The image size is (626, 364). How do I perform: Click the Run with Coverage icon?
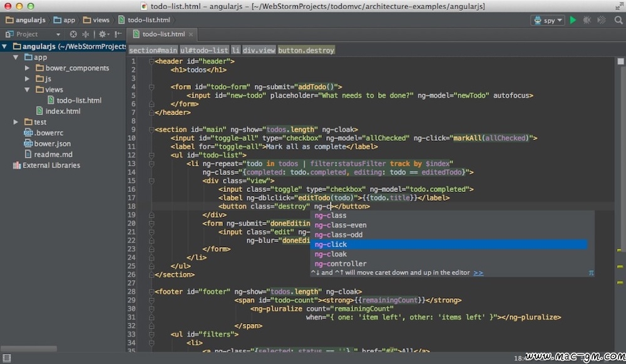601,20
